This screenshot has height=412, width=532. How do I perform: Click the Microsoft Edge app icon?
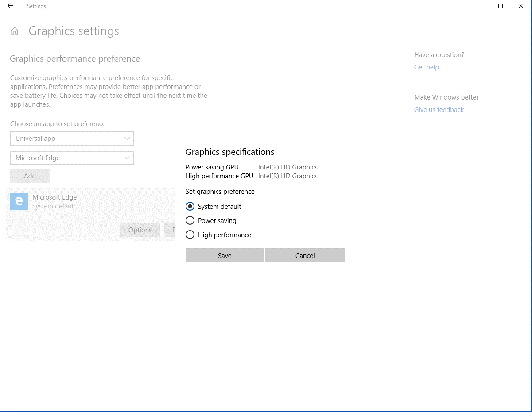click(x=19, y=201)
